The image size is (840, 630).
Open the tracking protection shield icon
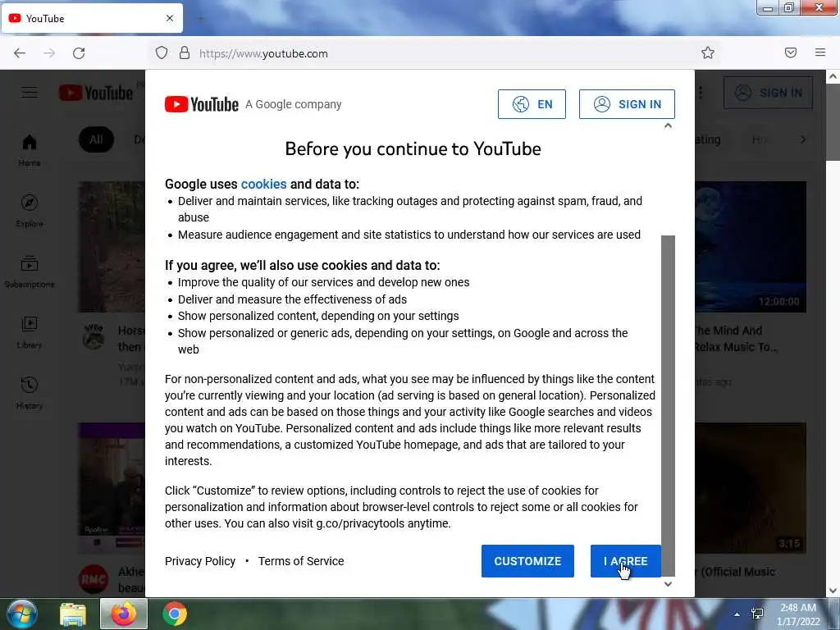[x=162, y=53]
